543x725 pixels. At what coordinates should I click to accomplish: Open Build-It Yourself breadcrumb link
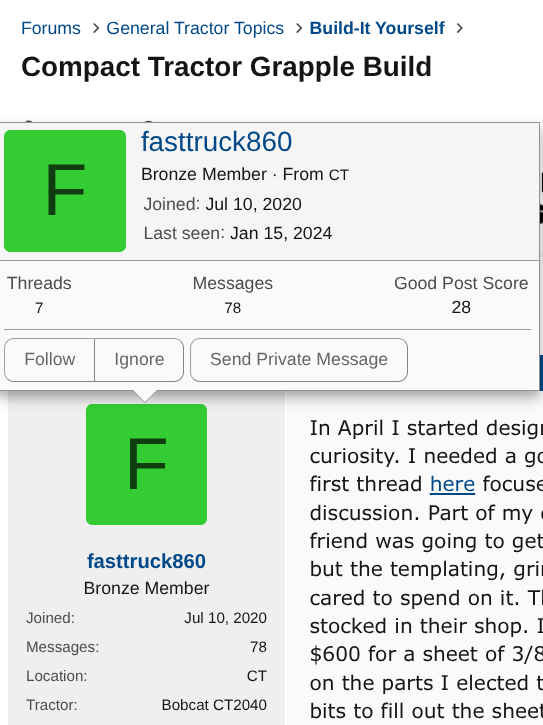tap(377, 28)
